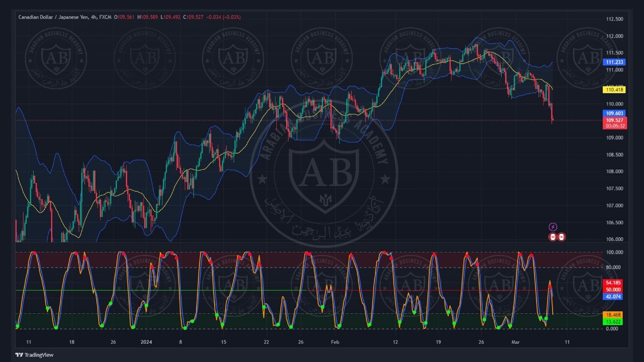Select the blue 111.233 upper band price label
Image resolution: width=644 pixels, height=362 pixels.
[614, 62]
